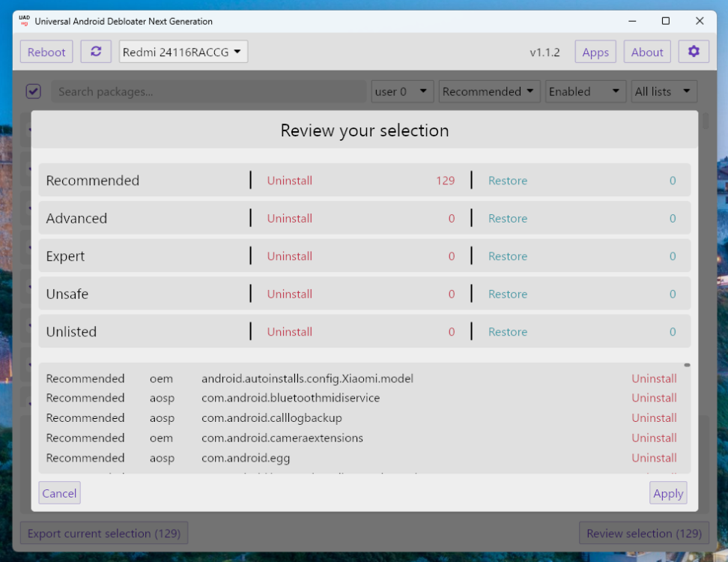The height and width of the screenshot is (562, 728).
Task: Expand the user 0 dropdown
Action: (402, 91)
